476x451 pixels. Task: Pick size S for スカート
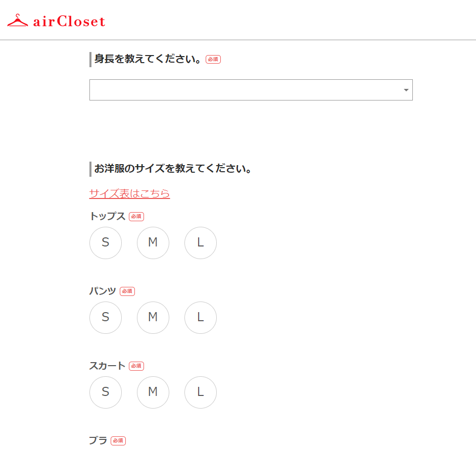coord(105,392)
